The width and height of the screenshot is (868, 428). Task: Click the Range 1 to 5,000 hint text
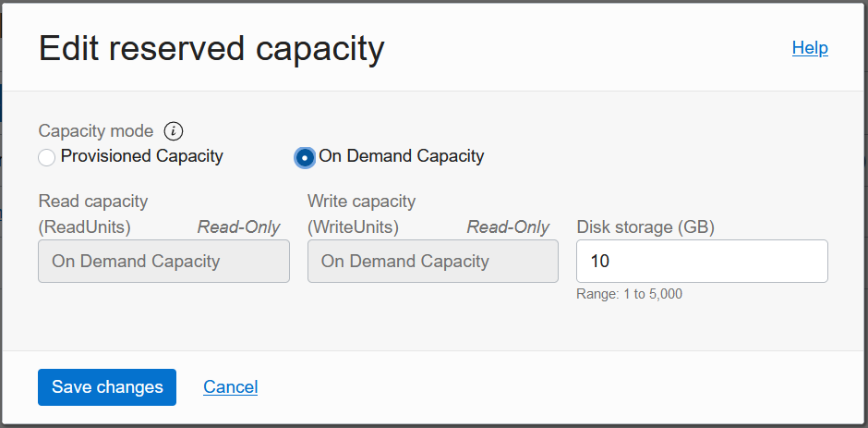(629, 294)
